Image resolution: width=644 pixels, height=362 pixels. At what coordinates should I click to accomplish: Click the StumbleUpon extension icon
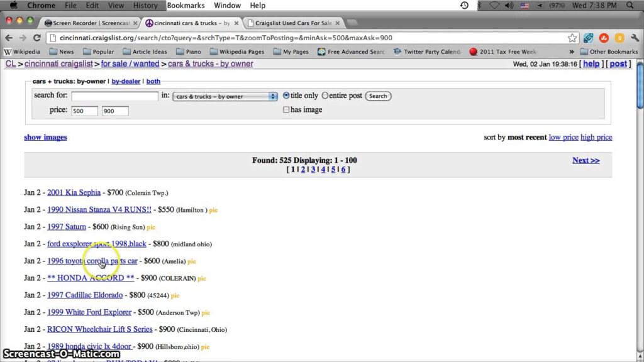[604, 38]
